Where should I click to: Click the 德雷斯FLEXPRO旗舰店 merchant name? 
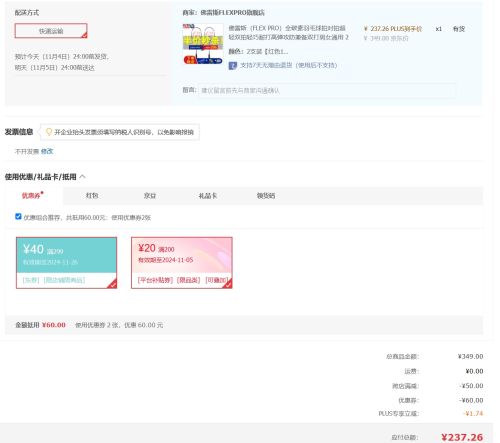click(x=232, y=13)
